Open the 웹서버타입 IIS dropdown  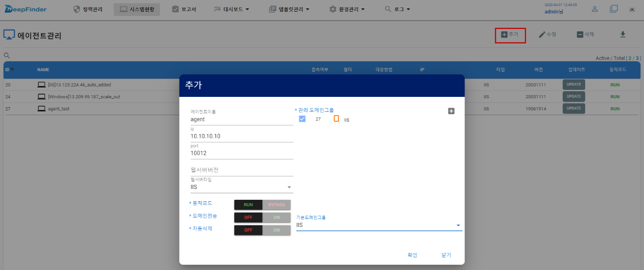pos(242,187)
